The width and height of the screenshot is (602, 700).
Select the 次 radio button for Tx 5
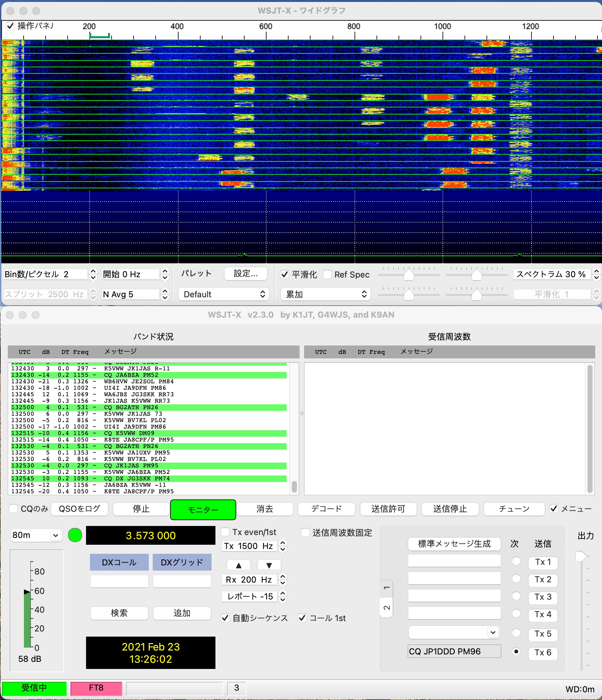516,633
